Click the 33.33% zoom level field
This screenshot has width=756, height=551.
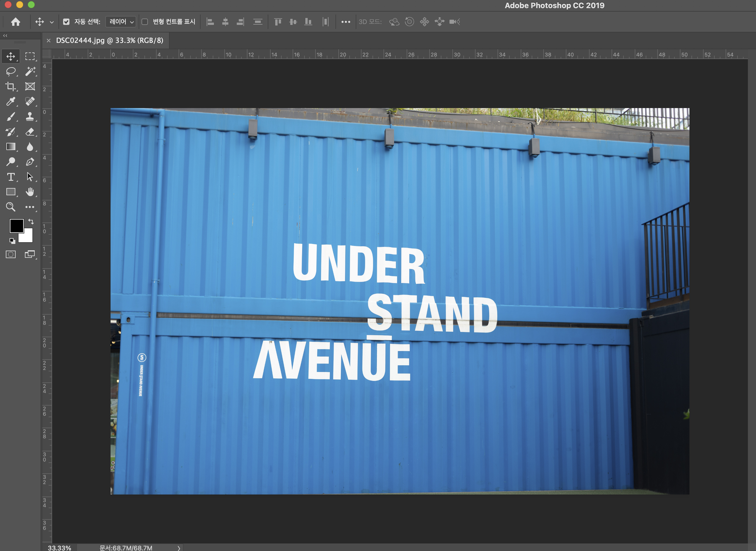click(59, 548)
